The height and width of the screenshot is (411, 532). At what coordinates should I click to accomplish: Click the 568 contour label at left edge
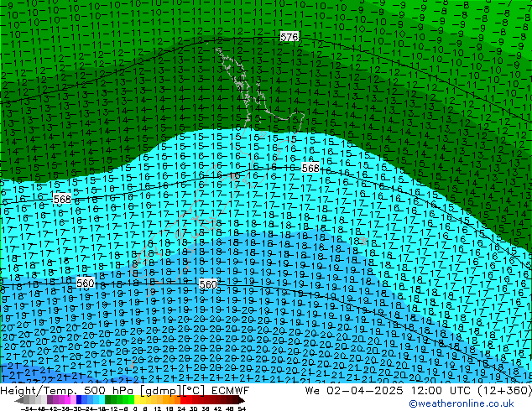pos(62,199)
